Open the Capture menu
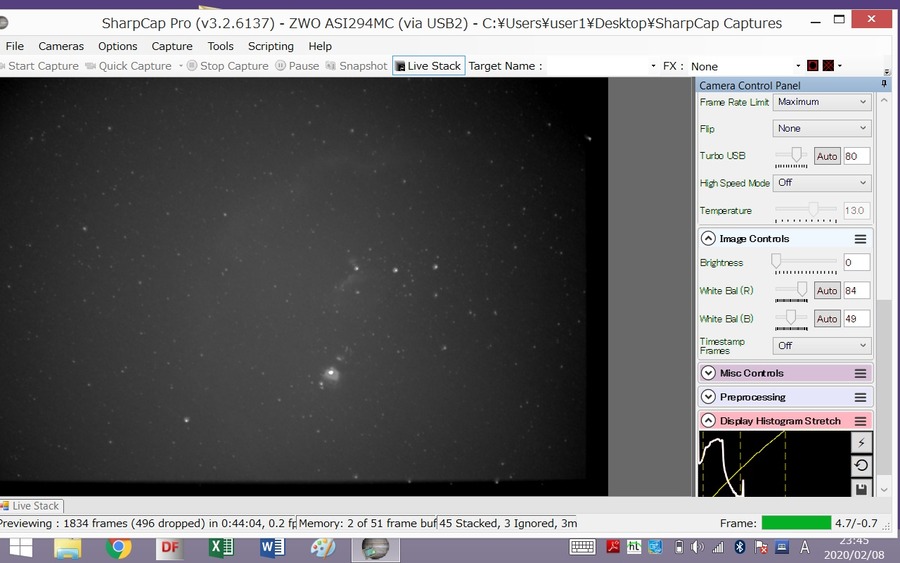Image resolution: width=900 pixels, height=563 pixels. pos(172,46)
